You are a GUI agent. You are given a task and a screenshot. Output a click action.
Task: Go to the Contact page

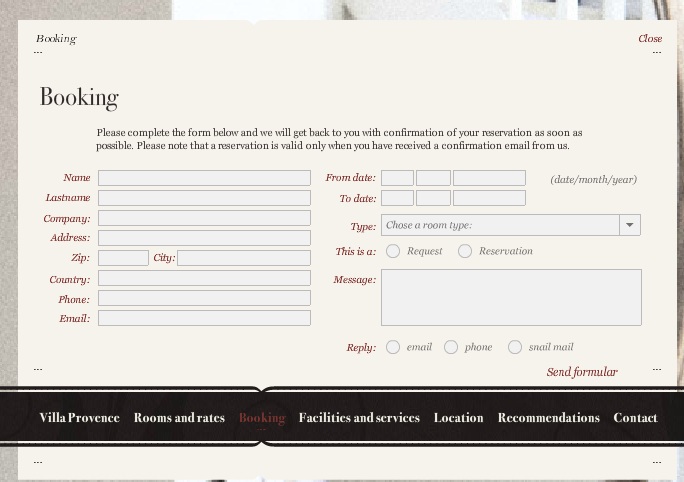[x=635, y=418]
